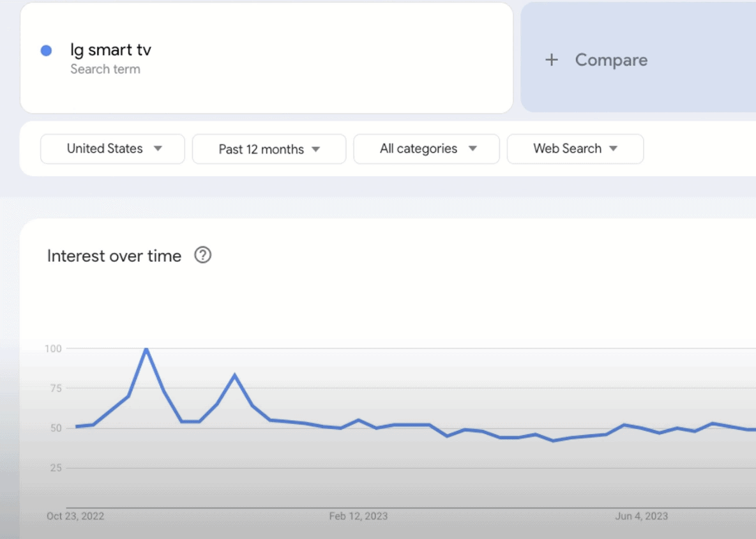This screenshot has height=539, width=756.
Task: Click the lg smart tv search term field
Action: (267, 58)
